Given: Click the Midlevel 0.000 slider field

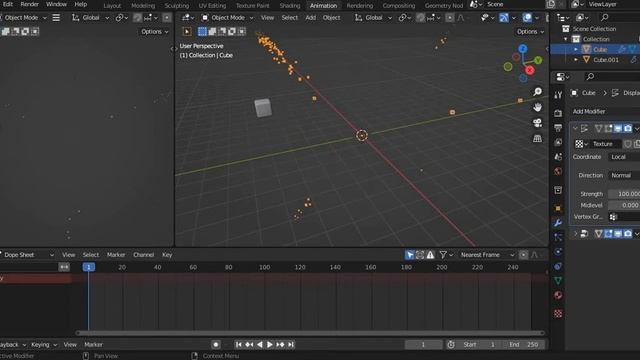Looking at the screenshot, I should click(624, 205).
